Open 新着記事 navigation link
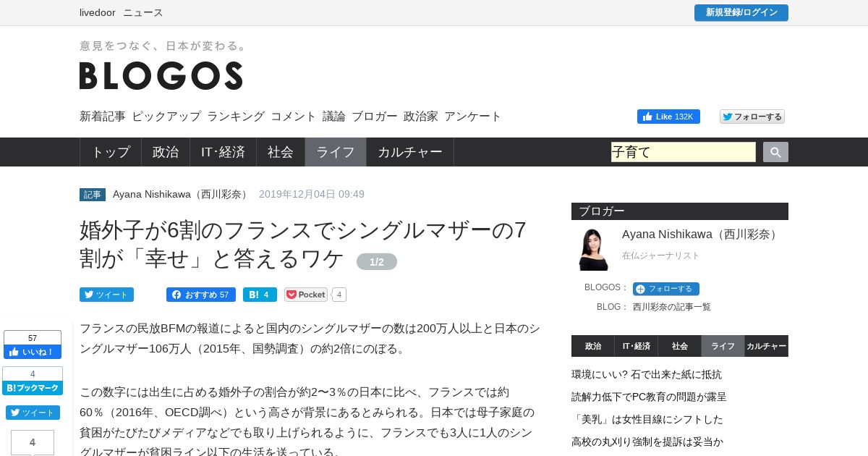 pos(103,116)
